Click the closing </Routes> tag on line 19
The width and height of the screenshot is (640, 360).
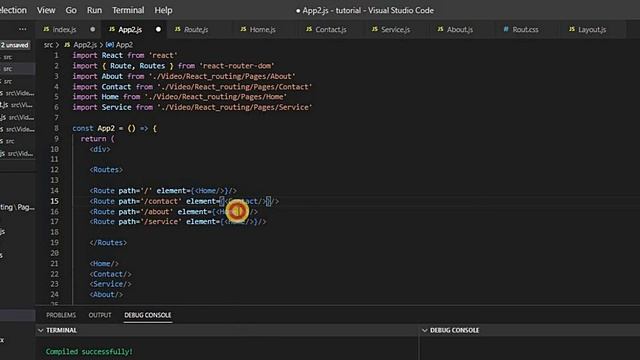pyautogui.click(x=108, y=243)
